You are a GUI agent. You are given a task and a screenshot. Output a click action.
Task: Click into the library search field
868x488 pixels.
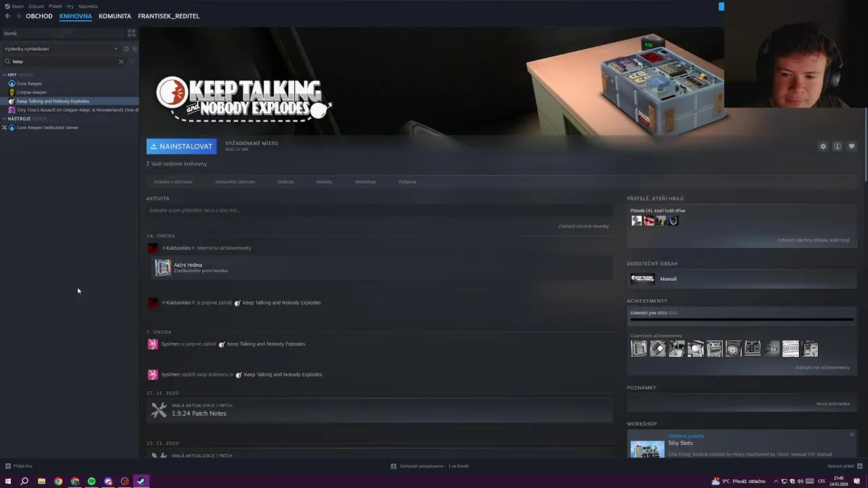(64, 62)
